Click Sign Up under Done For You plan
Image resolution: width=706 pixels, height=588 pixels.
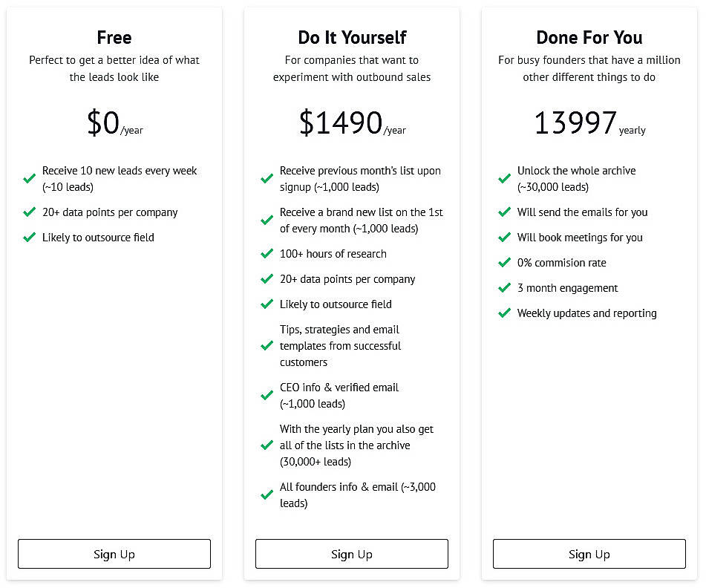point(589,554)
